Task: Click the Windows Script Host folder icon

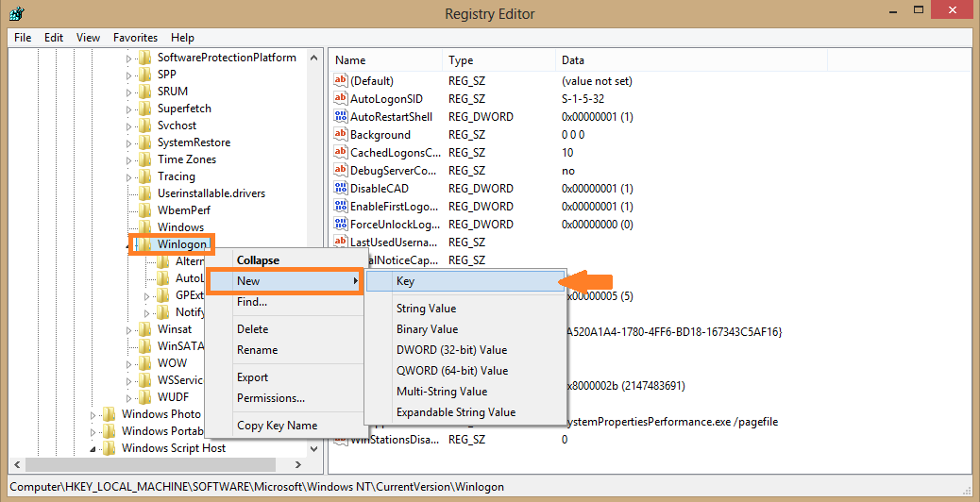Action: (109, 447)
